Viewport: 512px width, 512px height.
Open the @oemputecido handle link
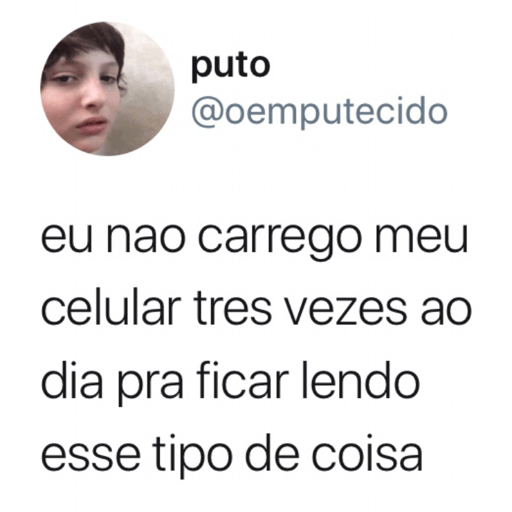(x=319, y=112)
